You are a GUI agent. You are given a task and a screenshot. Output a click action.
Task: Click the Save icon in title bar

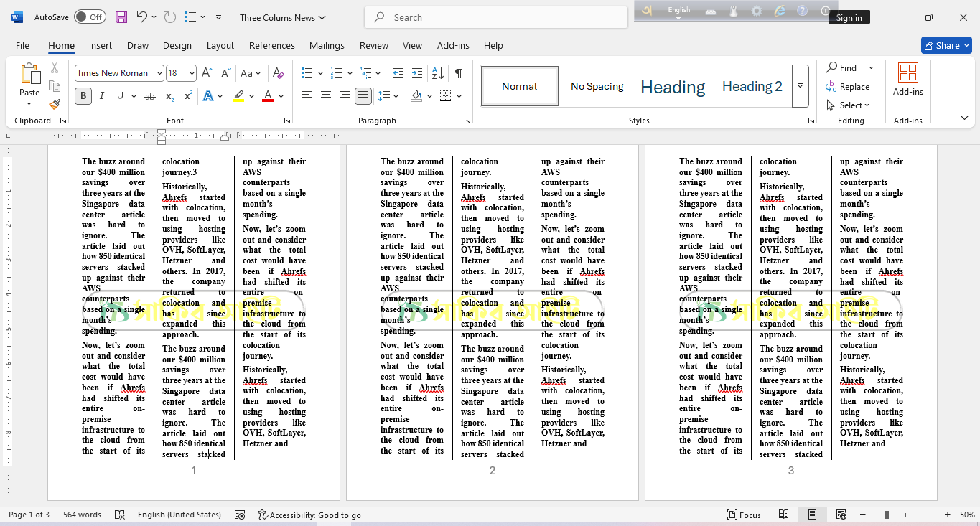[121, 17]
